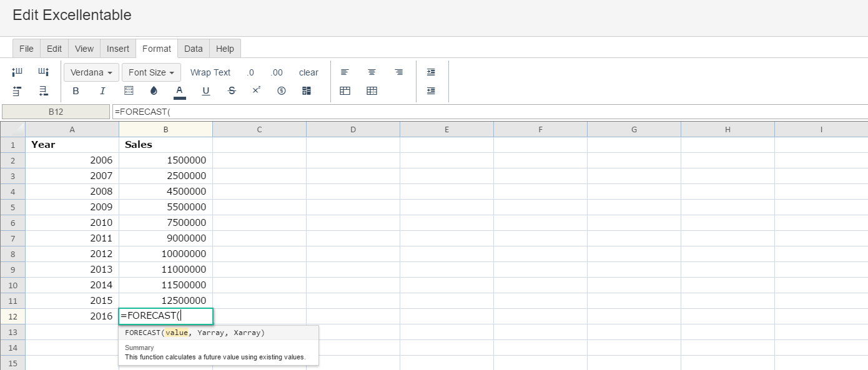The width and height of the screenshot is (868, 370).
Task: Open the cell background fill droplet
Action: pyautogui.click(x=154, y=91)
